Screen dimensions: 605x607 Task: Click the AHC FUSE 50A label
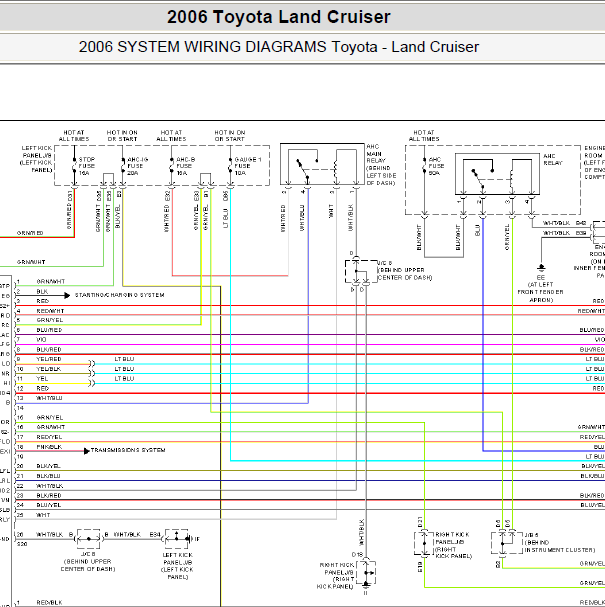tap(436, 166)
